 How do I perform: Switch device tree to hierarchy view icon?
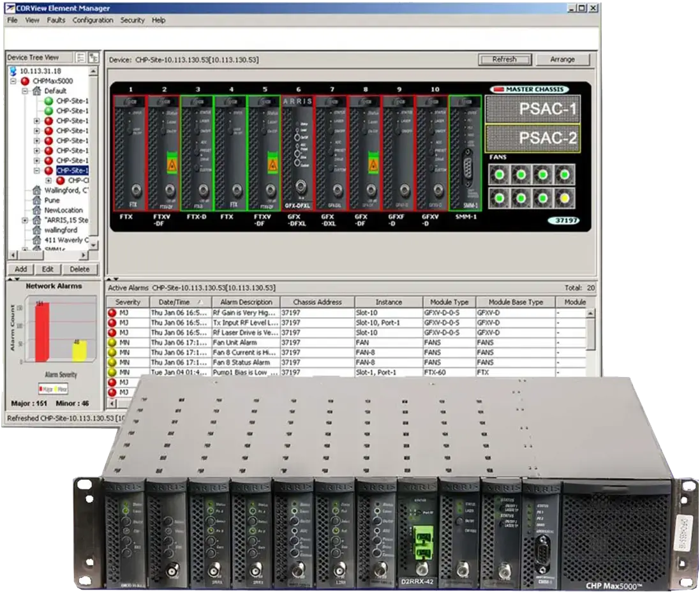coord(94,57)
